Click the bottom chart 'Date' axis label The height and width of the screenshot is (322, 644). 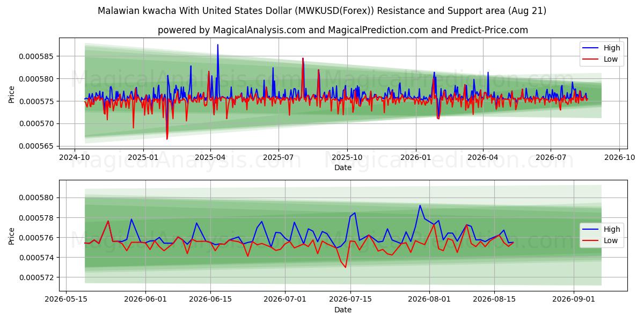point(343,310)
